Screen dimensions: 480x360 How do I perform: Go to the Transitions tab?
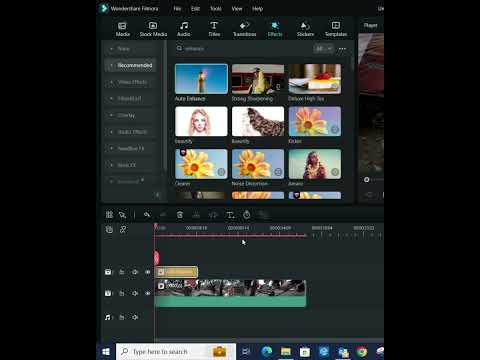pyautogui.click(x=244, y=29)
